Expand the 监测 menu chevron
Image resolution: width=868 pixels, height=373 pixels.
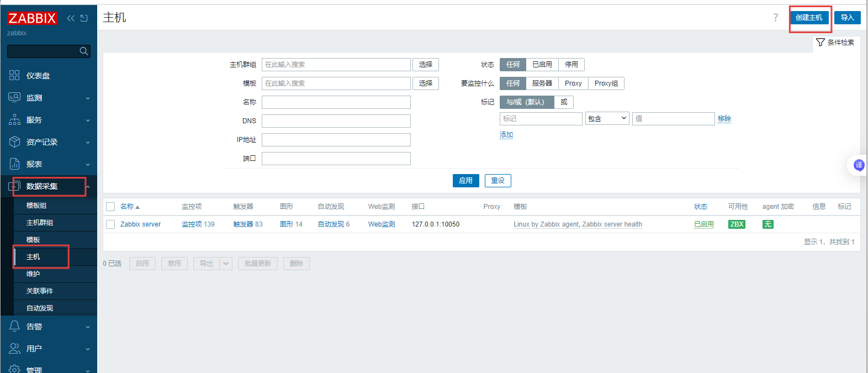point(88,98)
